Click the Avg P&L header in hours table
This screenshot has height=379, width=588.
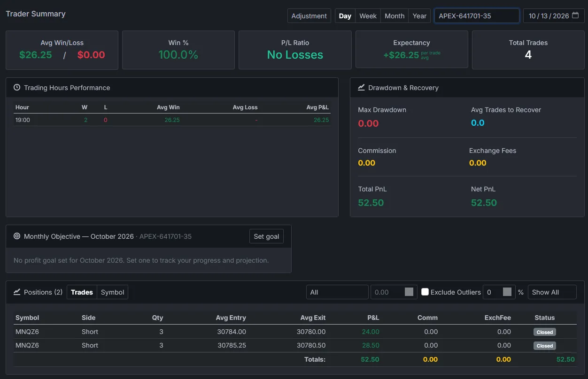point(317,107)
